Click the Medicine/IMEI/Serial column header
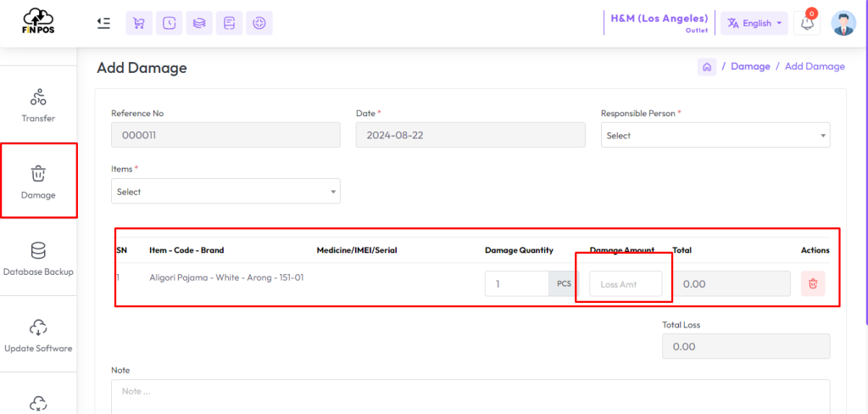This screenshot has width=868, height=414. point(357,250)
